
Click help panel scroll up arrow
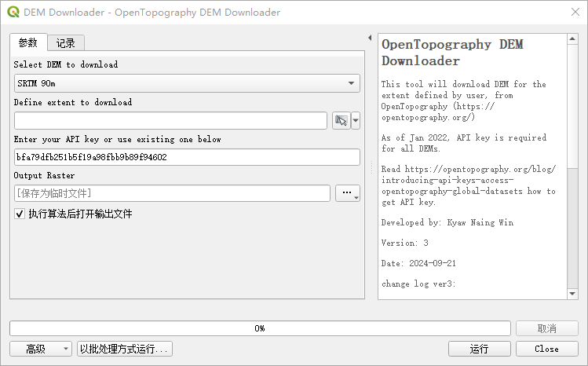(x=572, y=38)
